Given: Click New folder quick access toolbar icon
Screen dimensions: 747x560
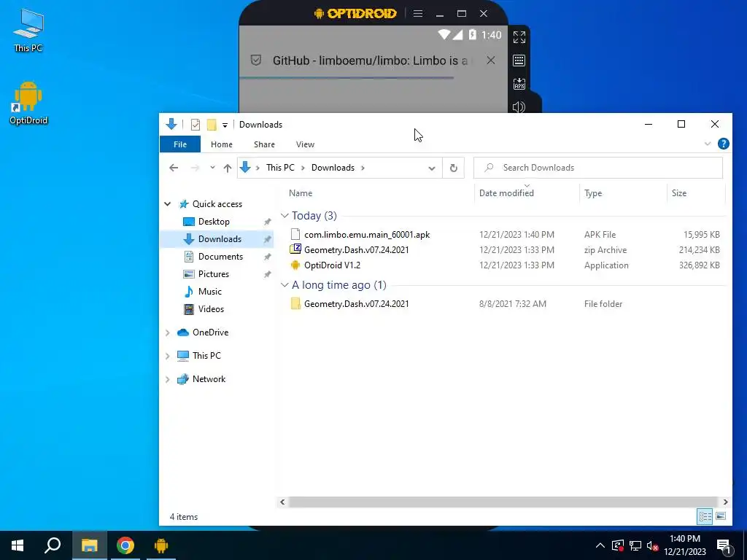Looking at the screenshot, I should 212,125.
